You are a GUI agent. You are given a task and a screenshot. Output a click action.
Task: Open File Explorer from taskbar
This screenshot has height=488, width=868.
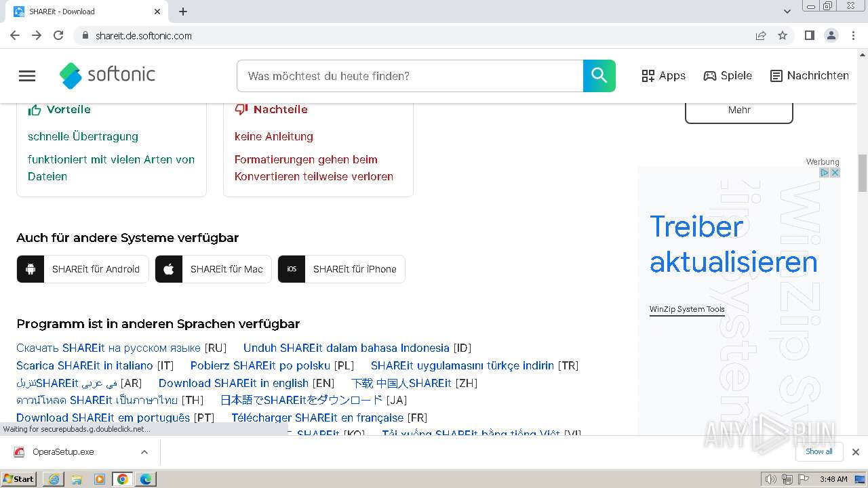coord(77,479)
